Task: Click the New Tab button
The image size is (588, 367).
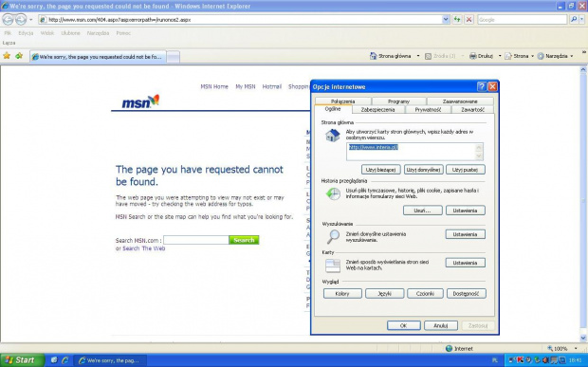Action: tap(173, 57)
